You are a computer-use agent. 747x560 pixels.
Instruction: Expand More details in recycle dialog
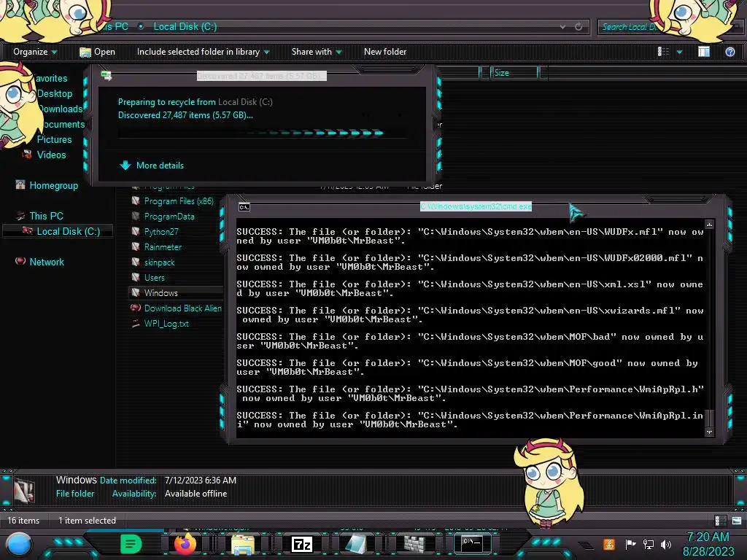pos(152,166)
